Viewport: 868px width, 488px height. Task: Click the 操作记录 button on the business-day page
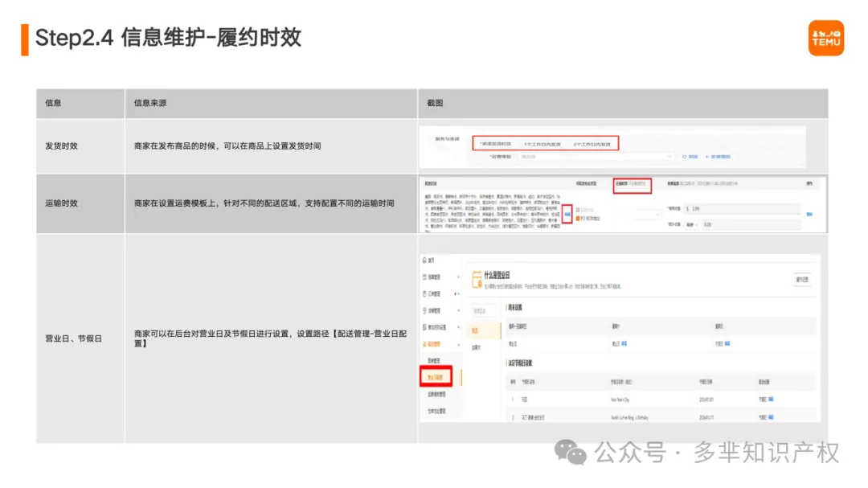(x=802, y=280)
